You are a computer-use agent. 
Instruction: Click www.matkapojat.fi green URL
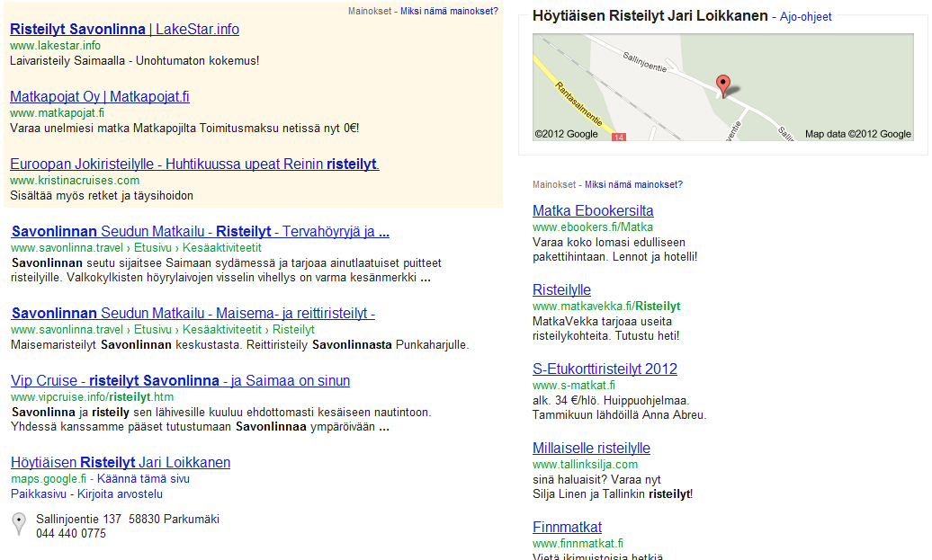tap(57, 113)
